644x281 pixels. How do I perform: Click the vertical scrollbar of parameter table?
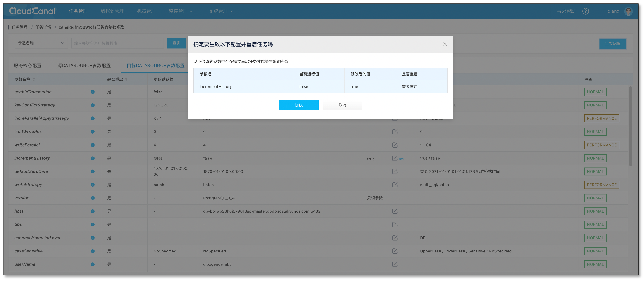(630, 126)
